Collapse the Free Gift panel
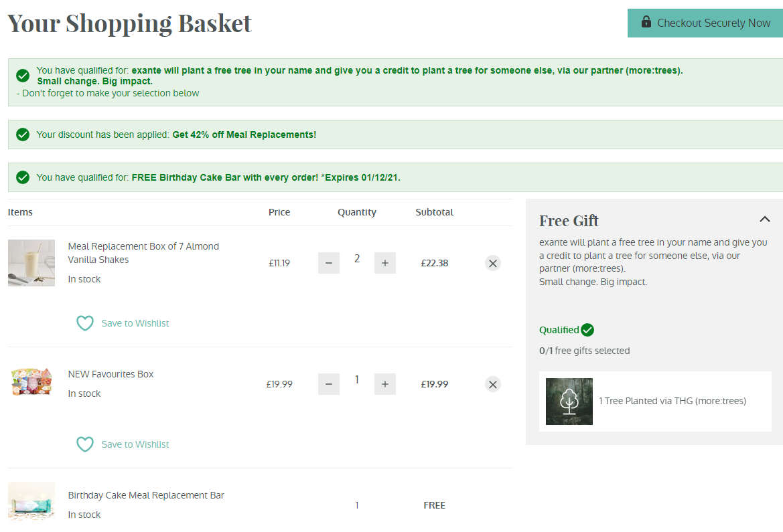The width and height of the screenshot is (783, 532). [764, 219]
